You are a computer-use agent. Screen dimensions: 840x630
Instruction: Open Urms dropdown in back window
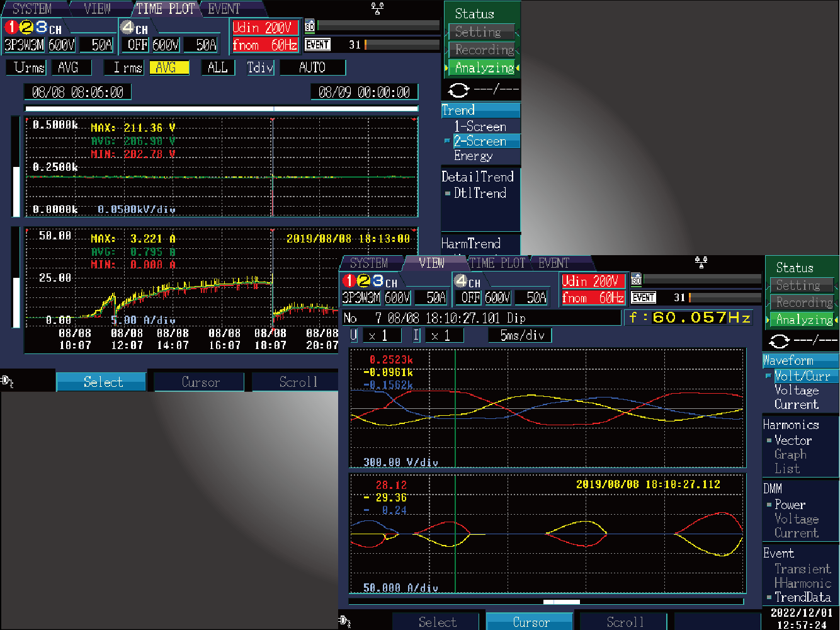coord(26,67)
